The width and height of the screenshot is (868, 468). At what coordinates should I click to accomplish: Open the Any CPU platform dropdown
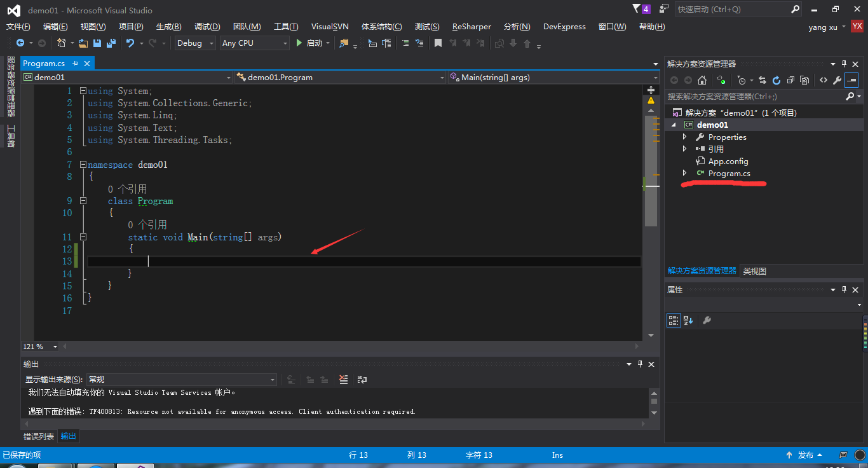[x=254, y=43]
